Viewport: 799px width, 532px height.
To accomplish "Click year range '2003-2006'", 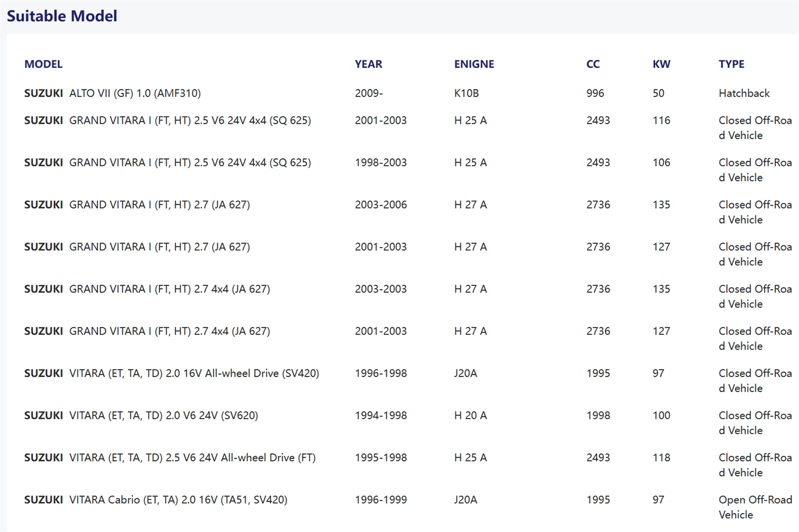I will [381, 205].
